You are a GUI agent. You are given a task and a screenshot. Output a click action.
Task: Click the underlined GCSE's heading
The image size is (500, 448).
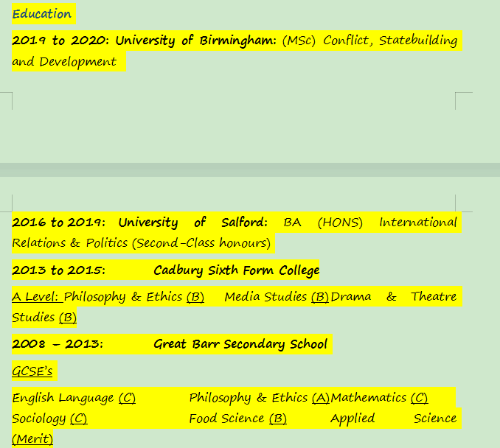coord(32,371)
